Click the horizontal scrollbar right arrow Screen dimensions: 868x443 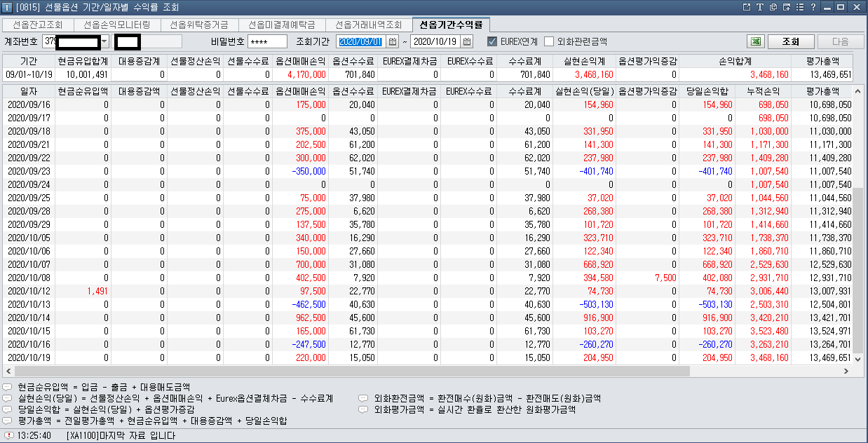click(x=847, y=371)
